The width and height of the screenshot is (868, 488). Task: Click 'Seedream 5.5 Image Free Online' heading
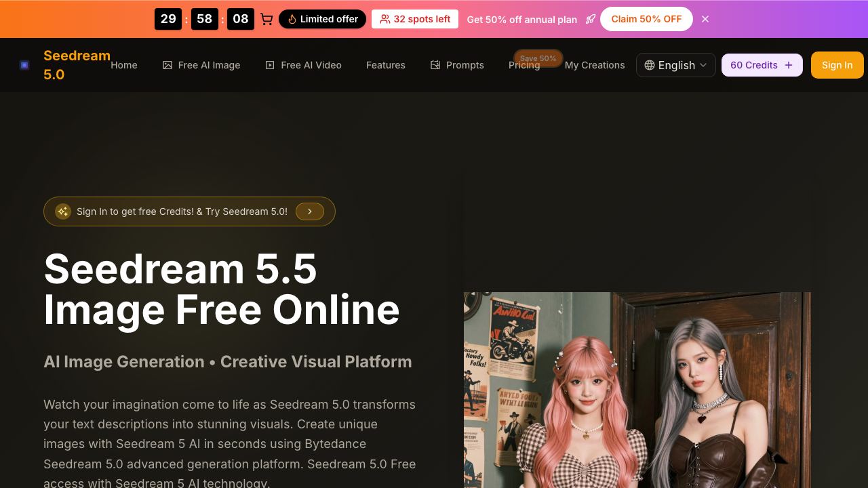(x=222, y=289)
